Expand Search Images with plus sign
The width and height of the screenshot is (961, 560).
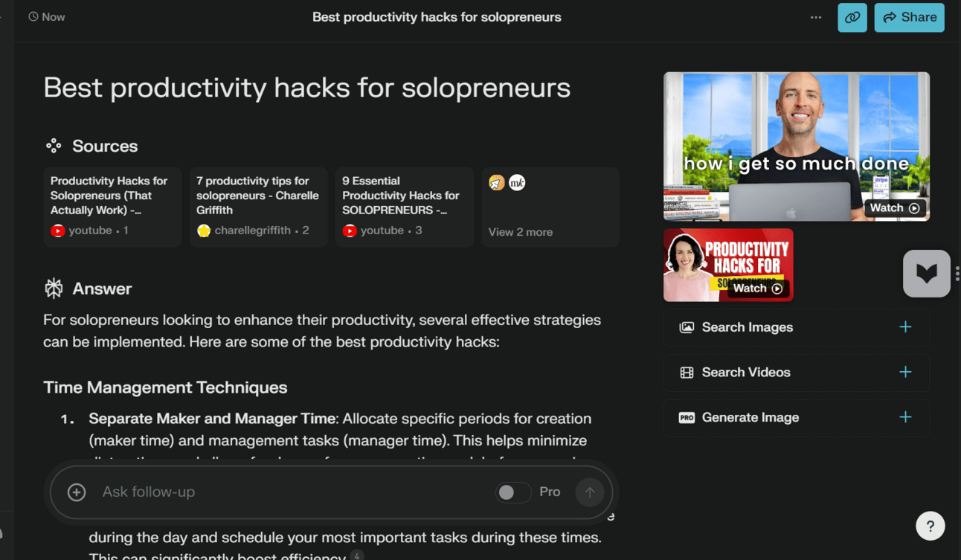pos(905,327)
